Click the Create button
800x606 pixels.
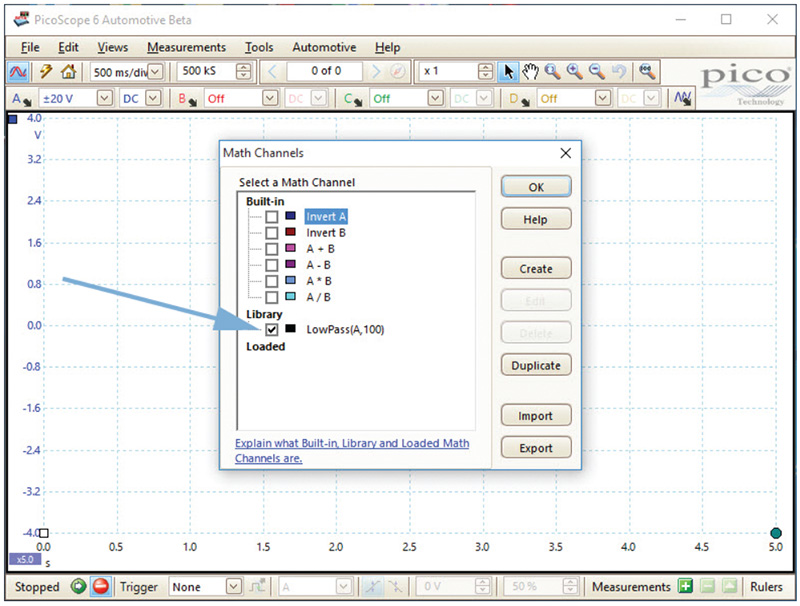pos(536,269)
